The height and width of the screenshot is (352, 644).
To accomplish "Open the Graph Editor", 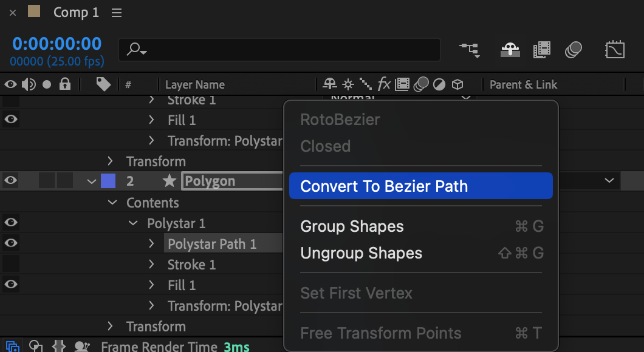I will pos(615,50).
